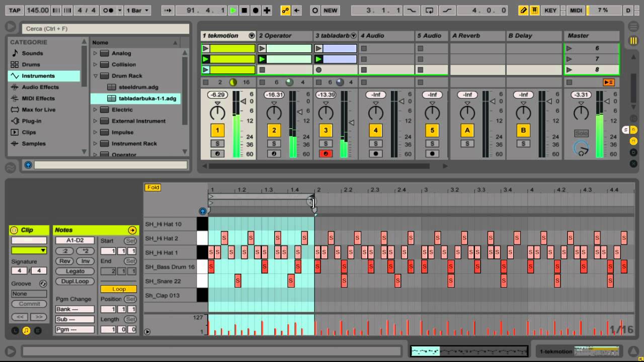Toggle the computer MIDI keyboard icon
644x362 pixels.
pos(535,10)
